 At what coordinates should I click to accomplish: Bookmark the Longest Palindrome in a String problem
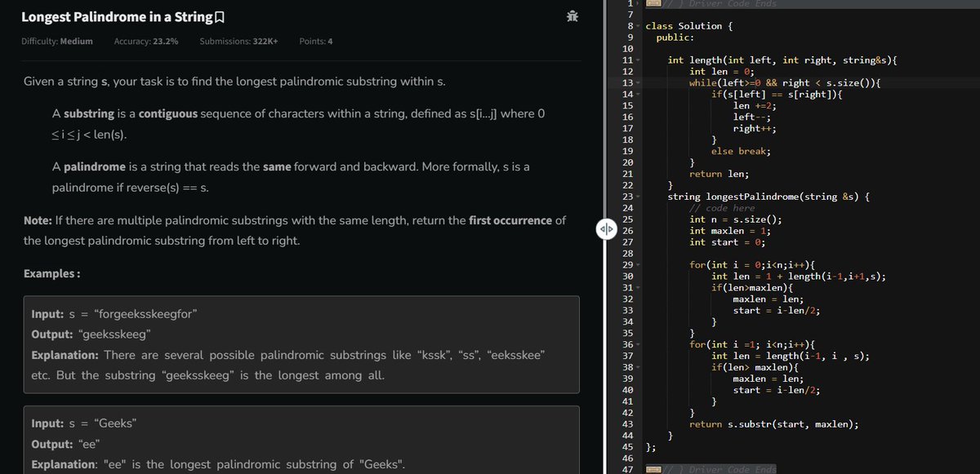coord(219,17)
